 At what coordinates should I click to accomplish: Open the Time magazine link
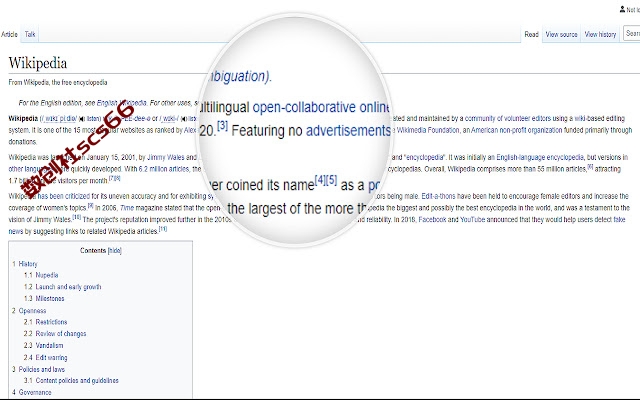pos(127,208)
